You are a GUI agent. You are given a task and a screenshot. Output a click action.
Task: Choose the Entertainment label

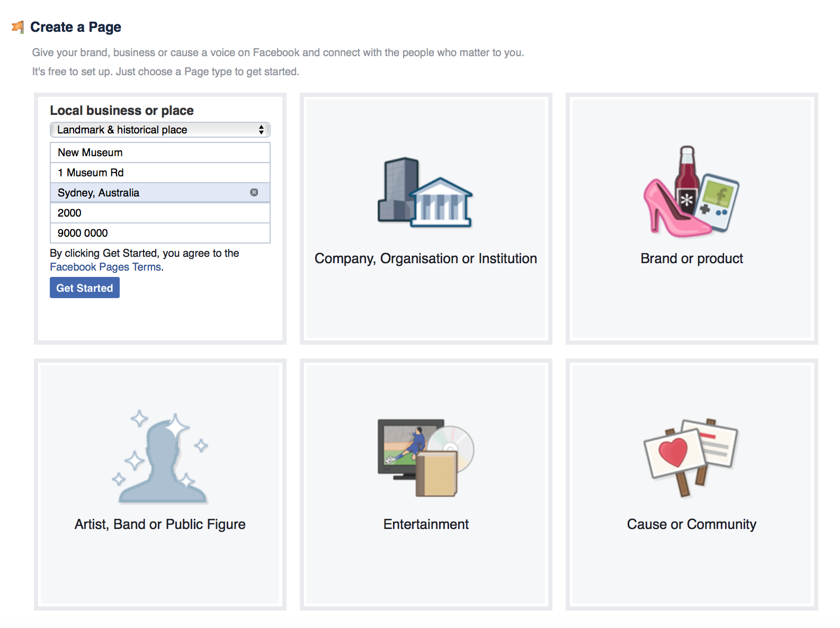(426, 524)
